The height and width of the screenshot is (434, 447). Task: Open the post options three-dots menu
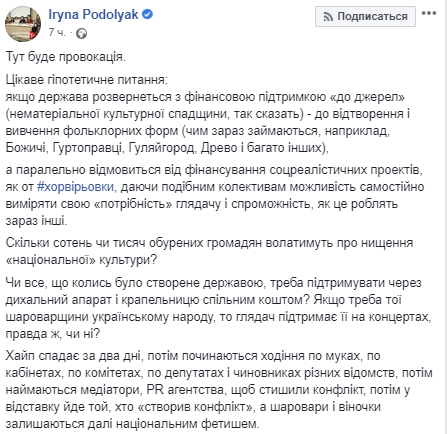pyautogui.click(x=429, y=13)
